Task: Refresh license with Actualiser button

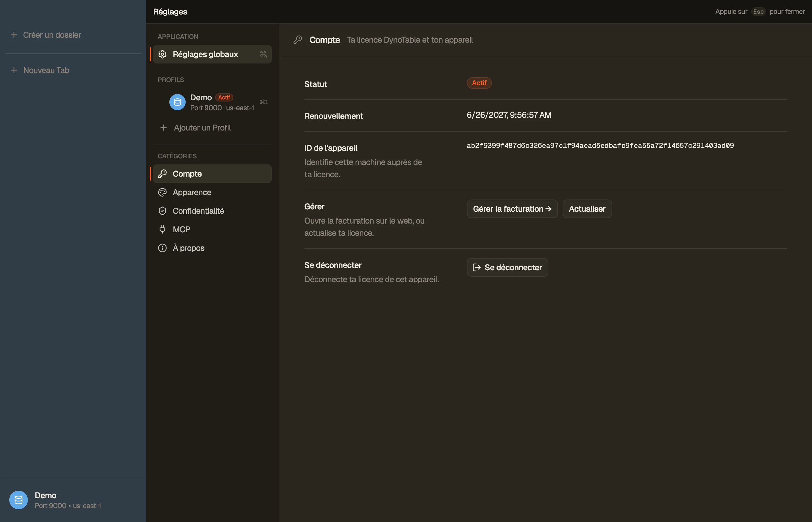Action: tap(587, 209)
